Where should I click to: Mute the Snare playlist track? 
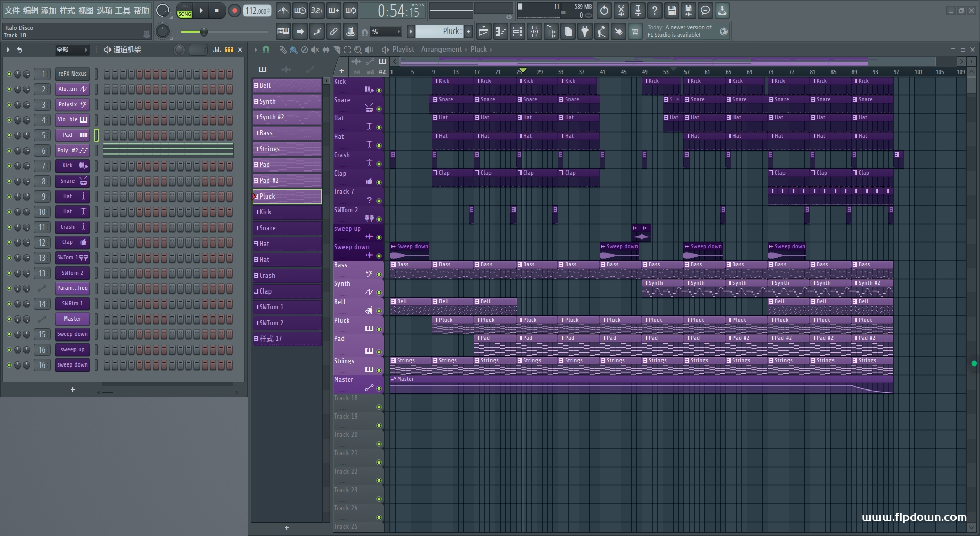(x=379, y=109)
